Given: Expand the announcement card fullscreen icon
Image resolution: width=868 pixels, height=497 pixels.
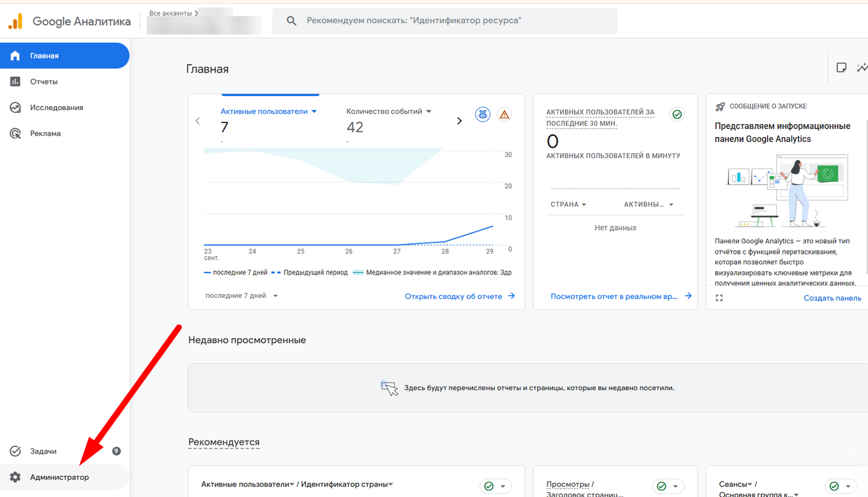Looking at the screenshot, I should [x=719, y=298].
